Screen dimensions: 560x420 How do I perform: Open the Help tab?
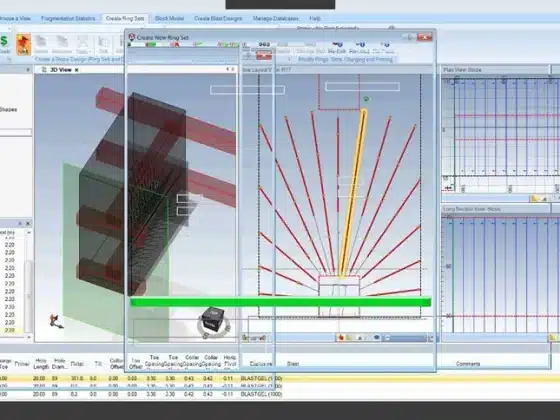pyautogui.click(x=315, y=19)
